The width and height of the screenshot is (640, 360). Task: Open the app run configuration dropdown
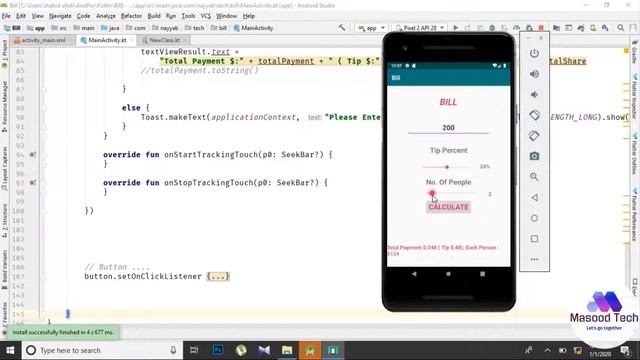pos(371,28)
